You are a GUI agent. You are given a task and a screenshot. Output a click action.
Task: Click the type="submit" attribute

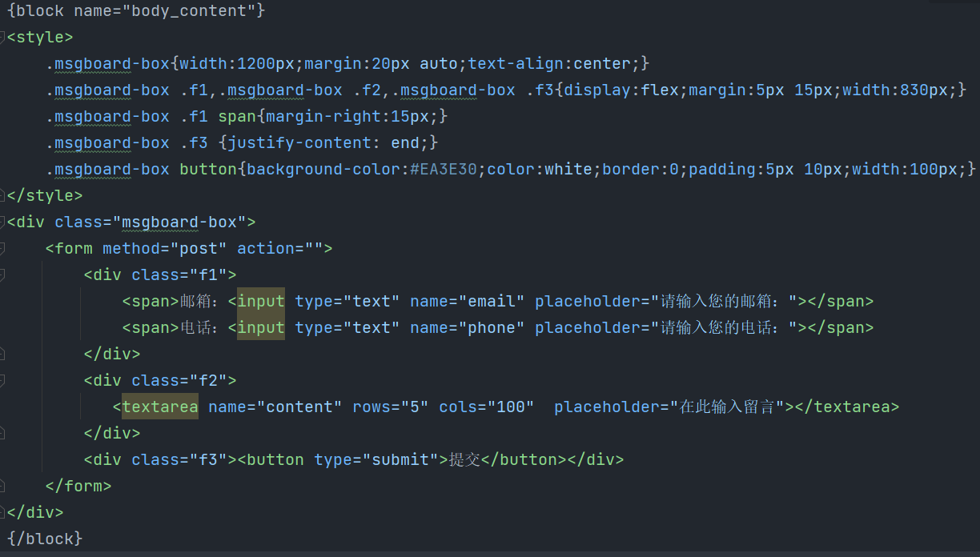coord(376,459)
